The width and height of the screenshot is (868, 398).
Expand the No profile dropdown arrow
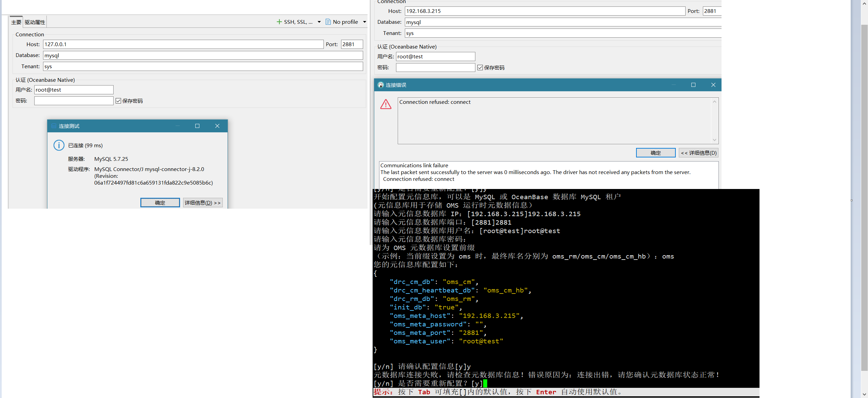[364, 22]
